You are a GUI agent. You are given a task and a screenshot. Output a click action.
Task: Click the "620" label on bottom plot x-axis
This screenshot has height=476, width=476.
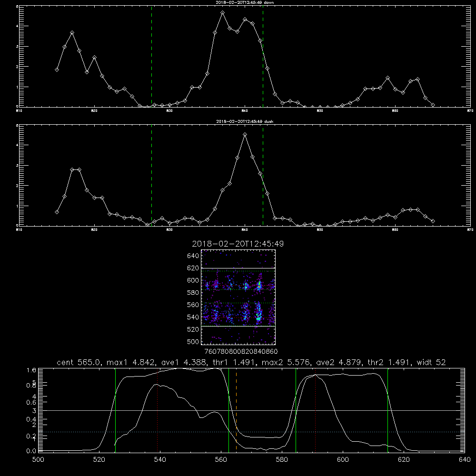(x=404, y=460)
